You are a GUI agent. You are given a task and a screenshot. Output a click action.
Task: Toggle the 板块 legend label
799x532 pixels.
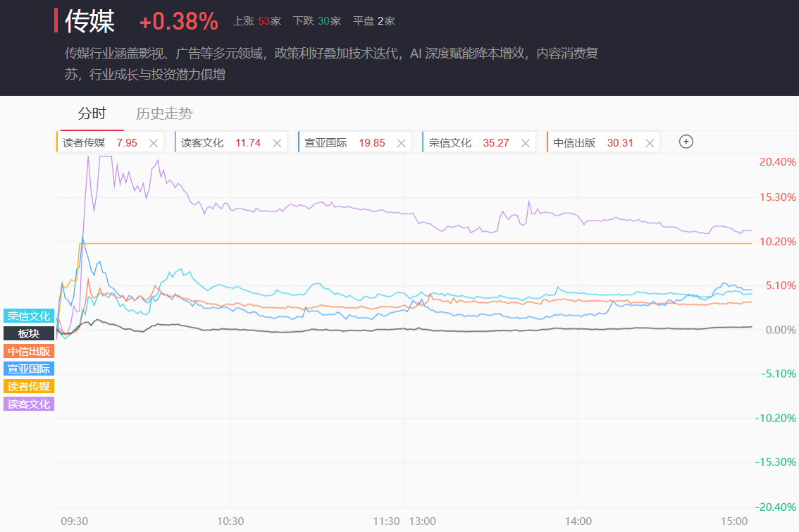coord(29,334)
